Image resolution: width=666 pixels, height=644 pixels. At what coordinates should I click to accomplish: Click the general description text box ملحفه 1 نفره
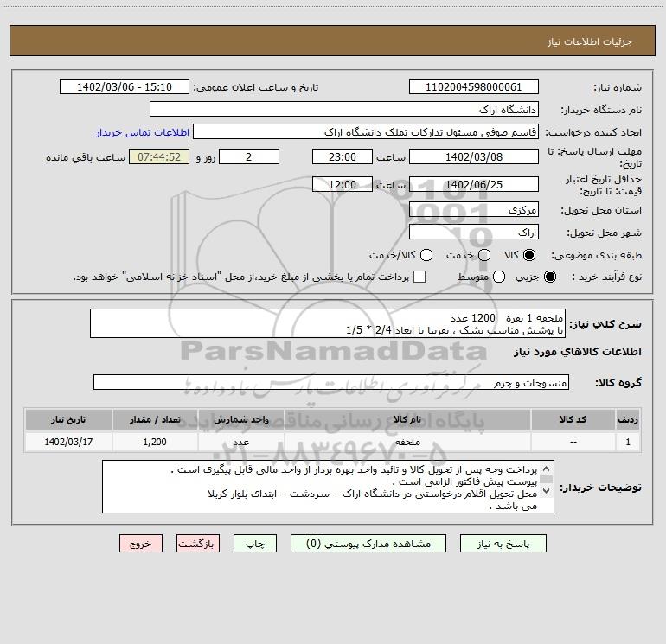328,323
